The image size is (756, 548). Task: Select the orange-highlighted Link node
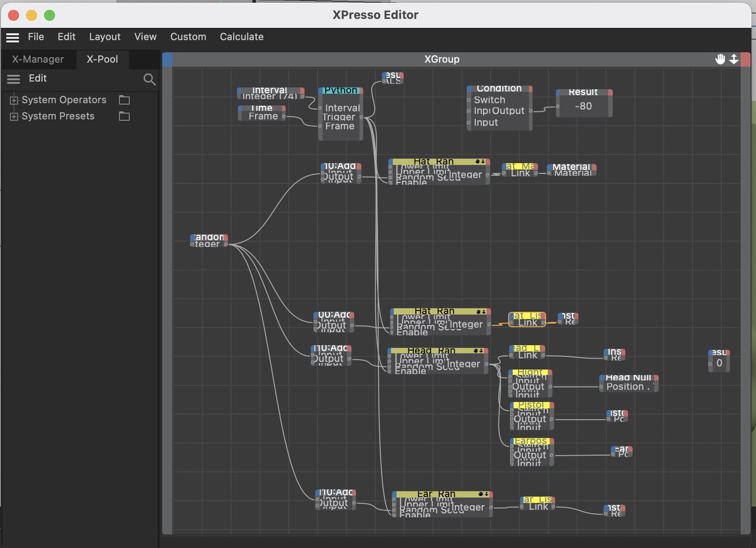527,319
